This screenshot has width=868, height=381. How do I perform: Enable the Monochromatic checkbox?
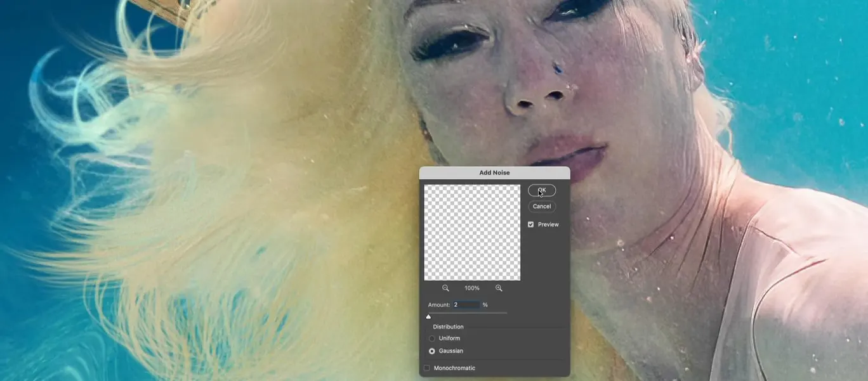tap(427, 368)
